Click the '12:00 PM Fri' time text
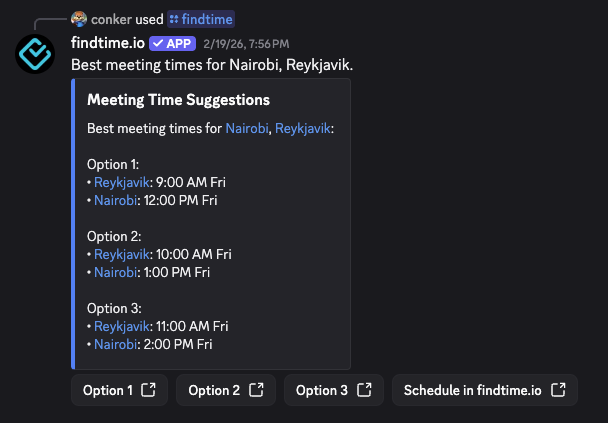Screen dimensions: 608x423 pos(180,200)
